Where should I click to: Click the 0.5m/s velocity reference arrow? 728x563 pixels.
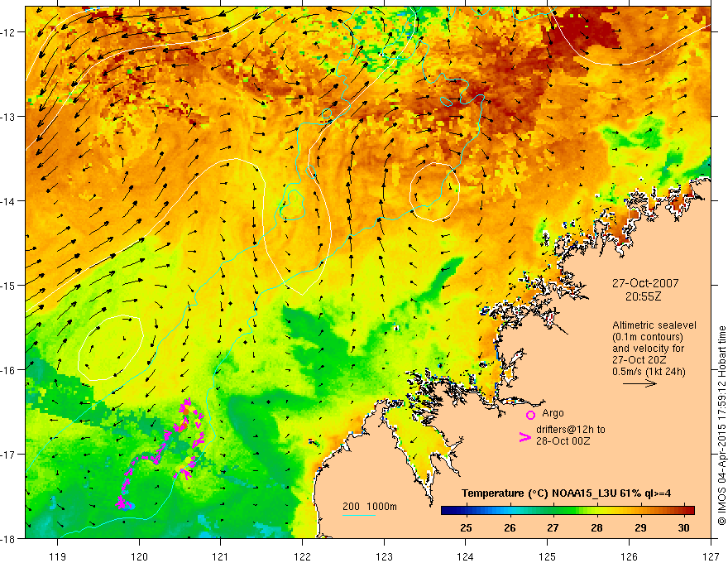point(639,383)
